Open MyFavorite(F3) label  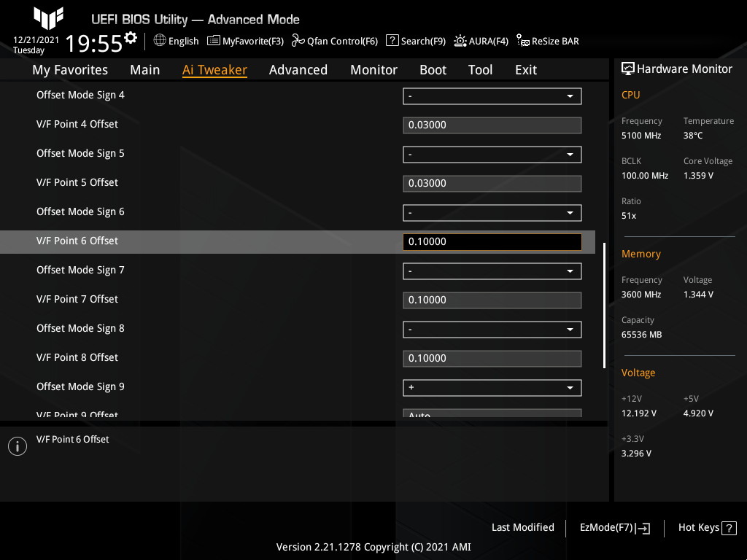click(x=253, y=42)
